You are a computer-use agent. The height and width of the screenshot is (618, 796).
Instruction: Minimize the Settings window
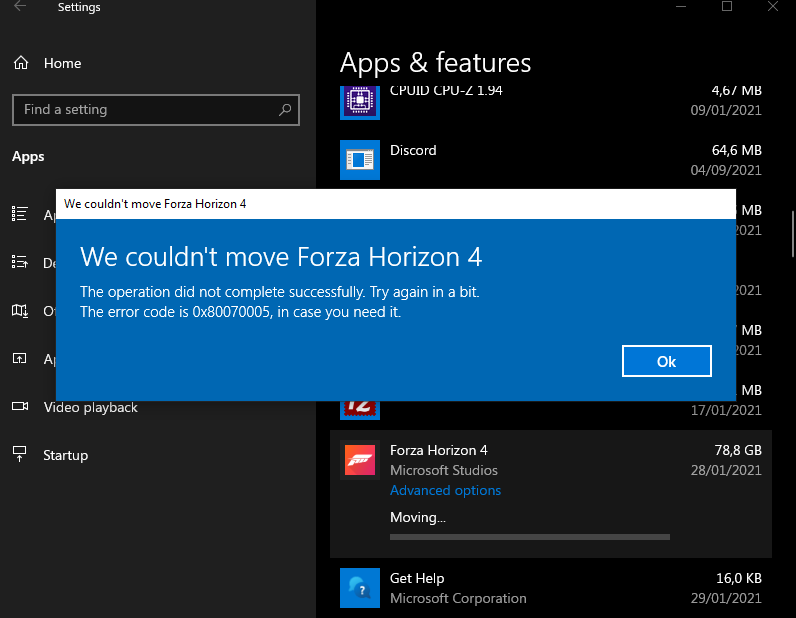point(681,6)
